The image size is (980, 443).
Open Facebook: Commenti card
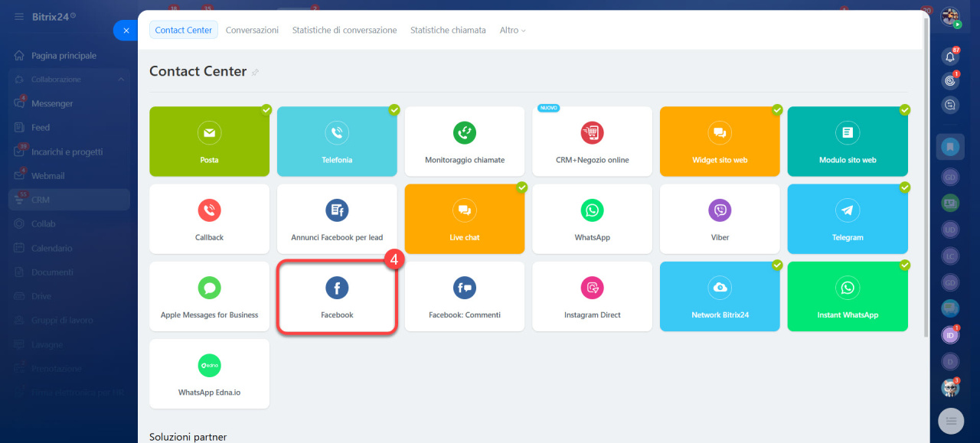pyautogui.click(x=465, y=297)
